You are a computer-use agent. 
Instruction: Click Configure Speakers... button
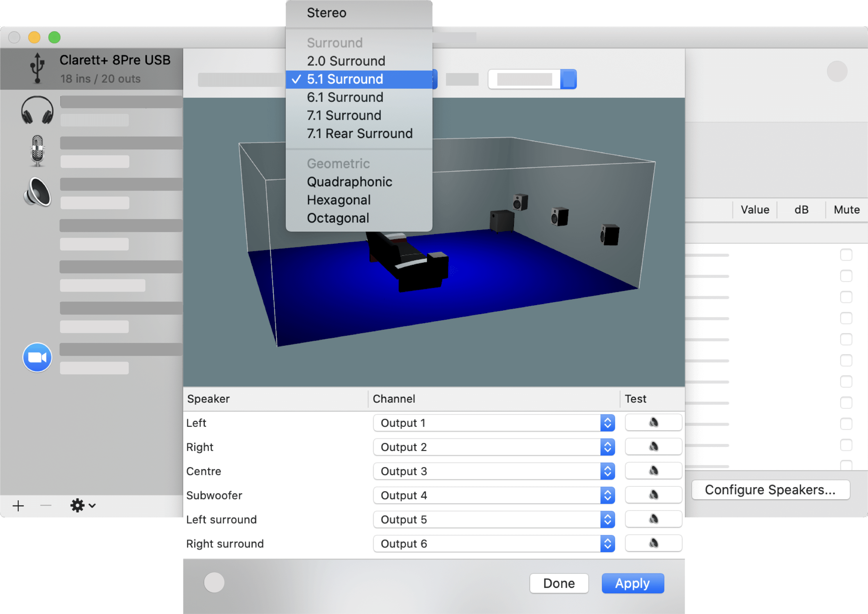tap(770, 490)
